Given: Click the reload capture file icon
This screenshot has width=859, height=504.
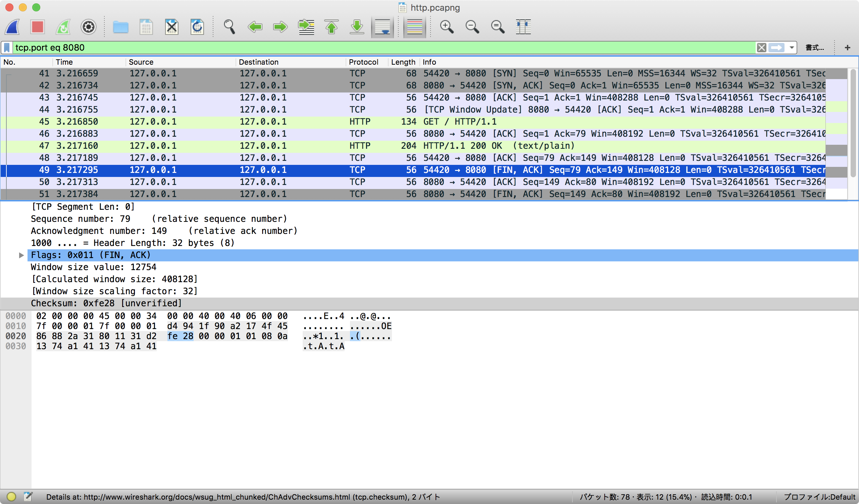Looking at the screenshot, I should click(197, 27).
